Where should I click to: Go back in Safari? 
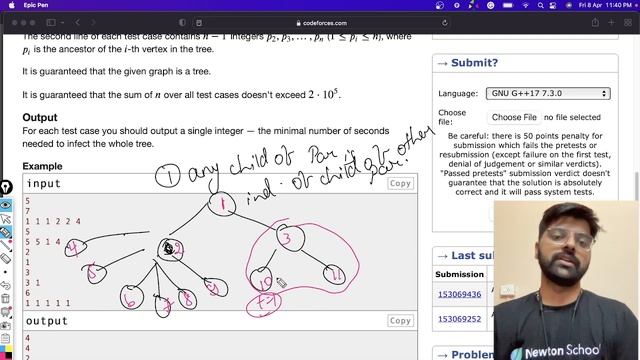(x=78, y=22)
